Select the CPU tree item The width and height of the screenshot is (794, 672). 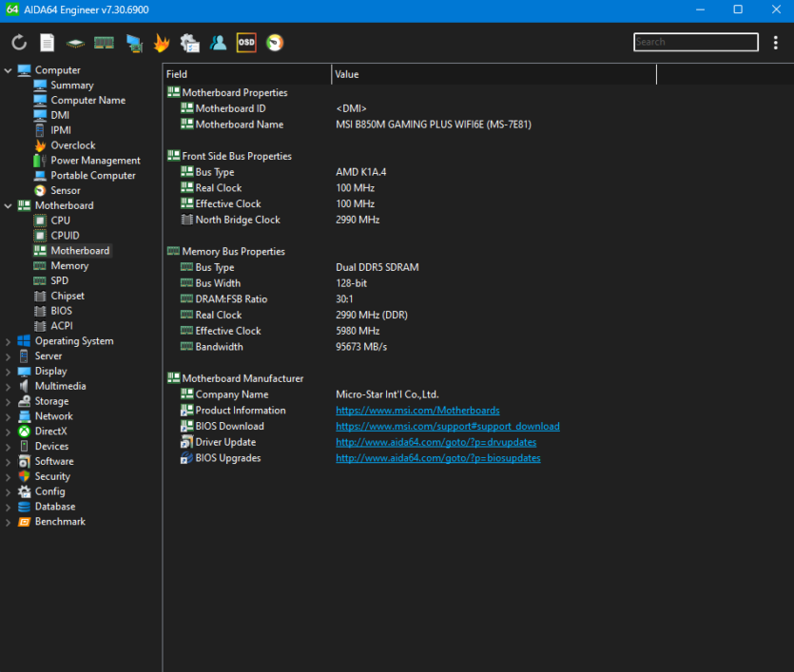[x=60, y=221]
